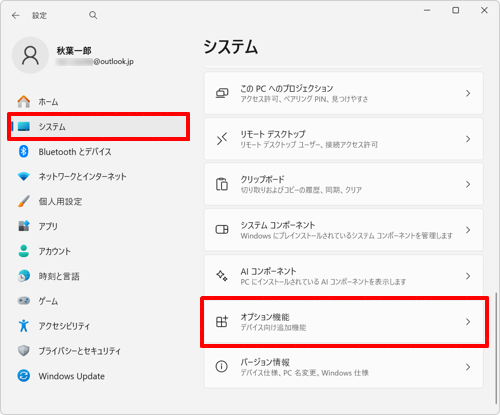Expand システム コンポーネント chevron
500x415 pixels.
click(x=468, y=230)
